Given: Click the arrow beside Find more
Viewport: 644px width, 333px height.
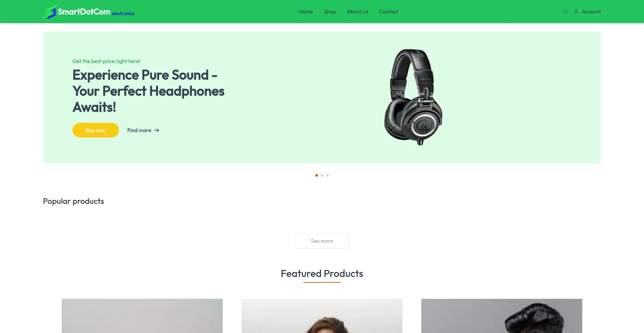Looking at the screenshot, I should coord(157,130).
